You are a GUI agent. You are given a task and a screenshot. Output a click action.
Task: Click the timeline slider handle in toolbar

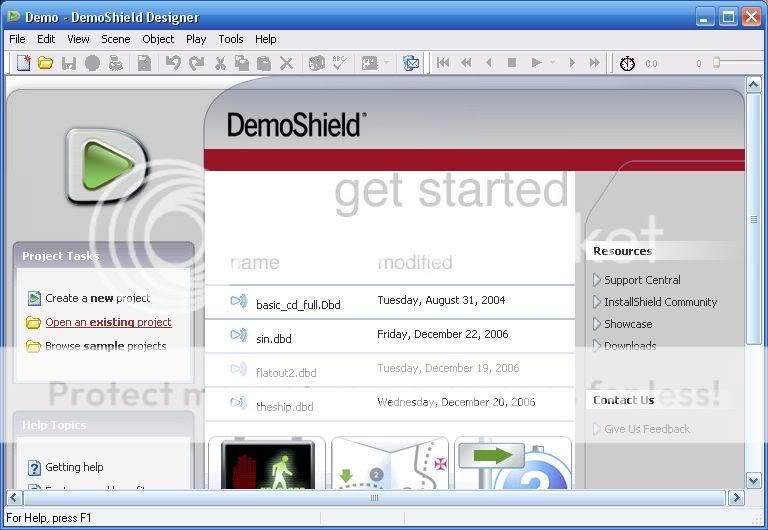click(x=716, y=63)
